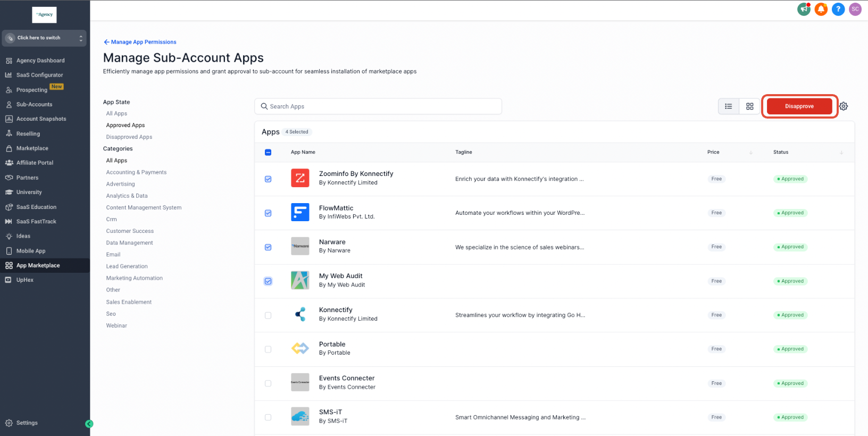Click the Search Apps input field
Image resolution: width=868 pixels, height=436 pixels.
pyautogui.click(x=378, y=106)
